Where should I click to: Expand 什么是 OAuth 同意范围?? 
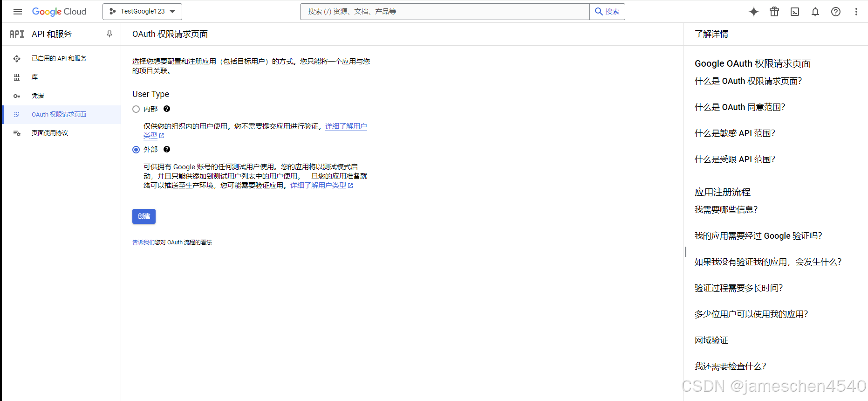[740, 107]
